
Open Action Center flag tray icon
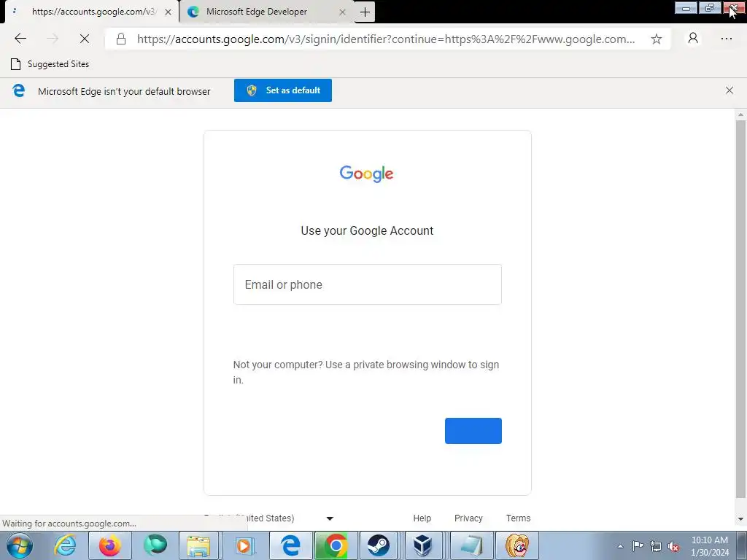tap(638, 546)
